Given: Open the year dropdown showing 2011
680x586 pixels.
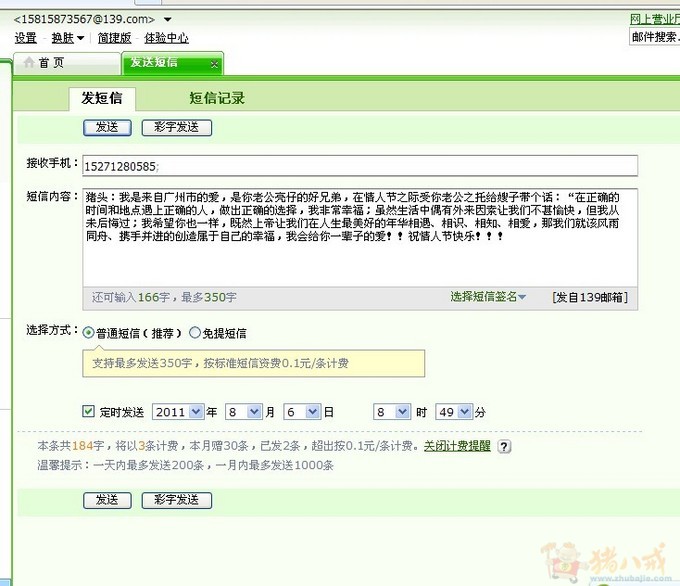Looking at the screenshot, I should pos(178,412).
